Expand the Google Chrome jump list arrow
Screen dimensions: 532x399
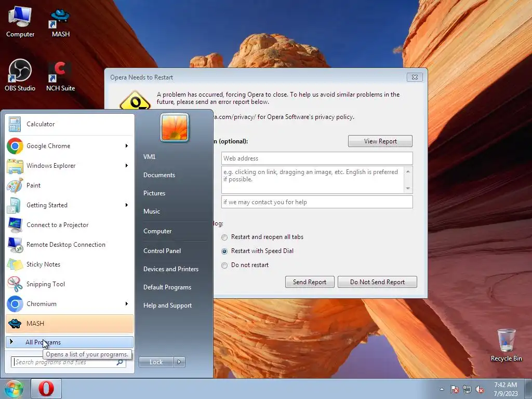click(127, 146)
